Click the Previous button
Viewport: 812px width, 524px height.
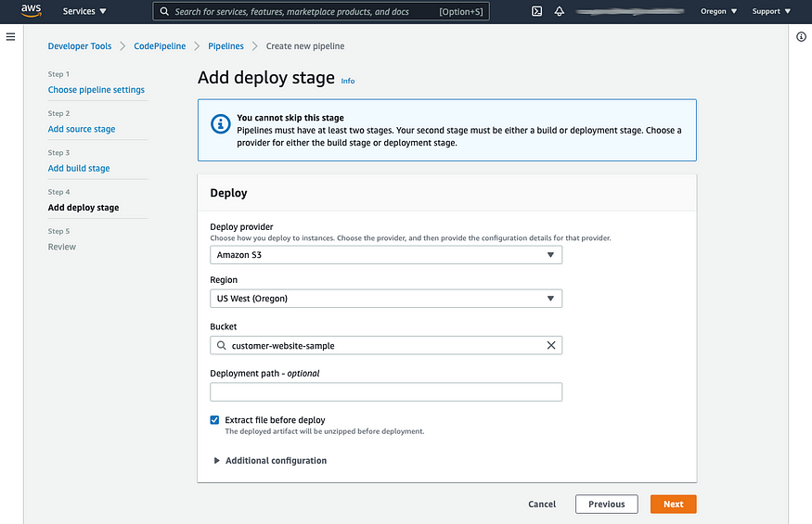[606, 504]
